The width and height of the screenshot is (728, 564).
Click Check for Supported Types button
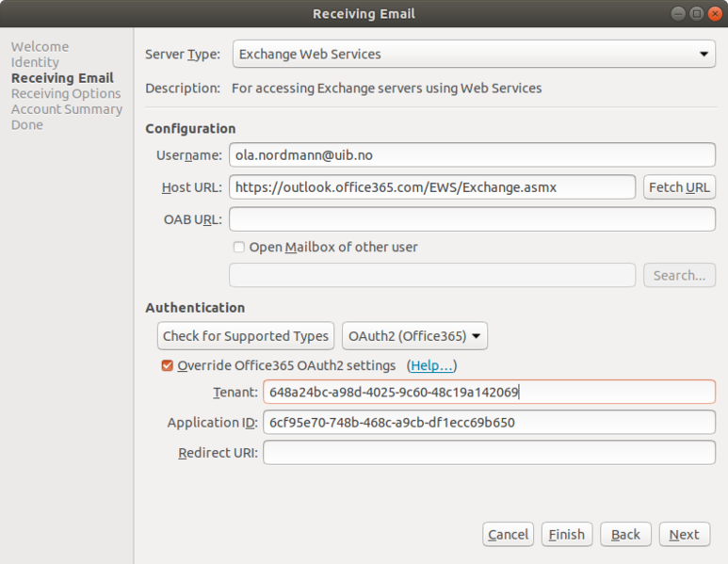pyautogui.click(x=246, y=335)
